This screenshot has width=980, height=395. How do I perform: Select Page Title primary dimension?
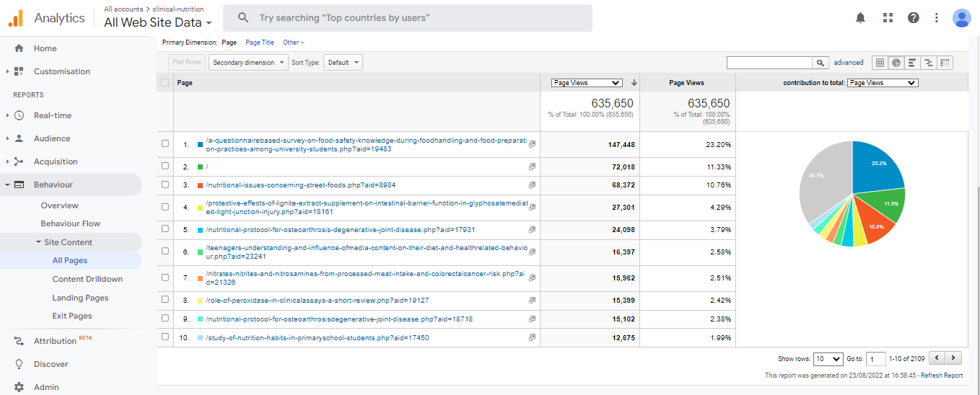260,43
